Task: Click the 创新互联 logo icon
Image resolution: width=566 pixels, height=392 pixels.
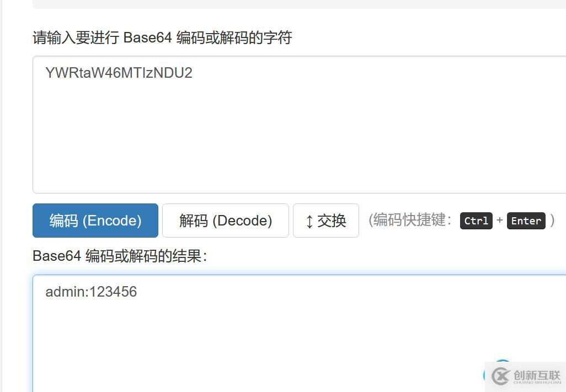Action: click(x=501, y=377)
